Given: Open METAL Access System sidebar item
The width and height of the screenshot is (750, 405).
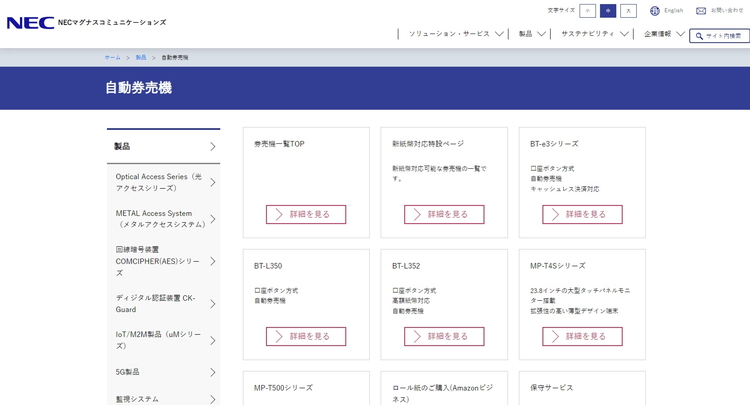Looking at the screenshot, I should tap(164, 219).
